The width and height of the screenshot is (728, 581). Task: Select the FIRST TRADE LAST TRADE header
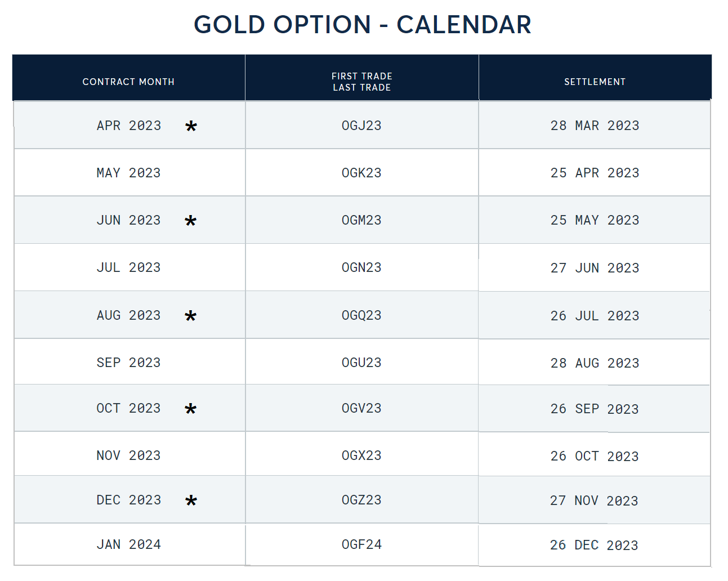pyautogui.click(x=362, y=82)
